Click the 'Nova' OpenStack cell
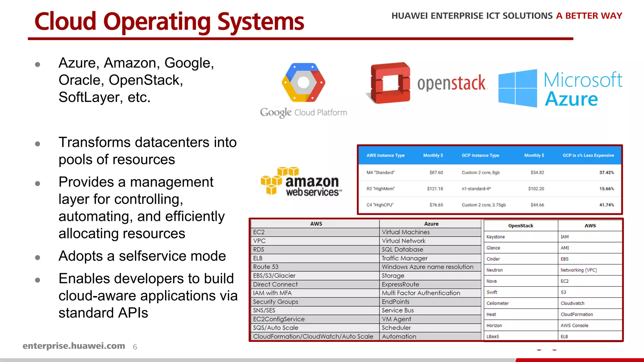The image size is (644, 362). (521, 281)
